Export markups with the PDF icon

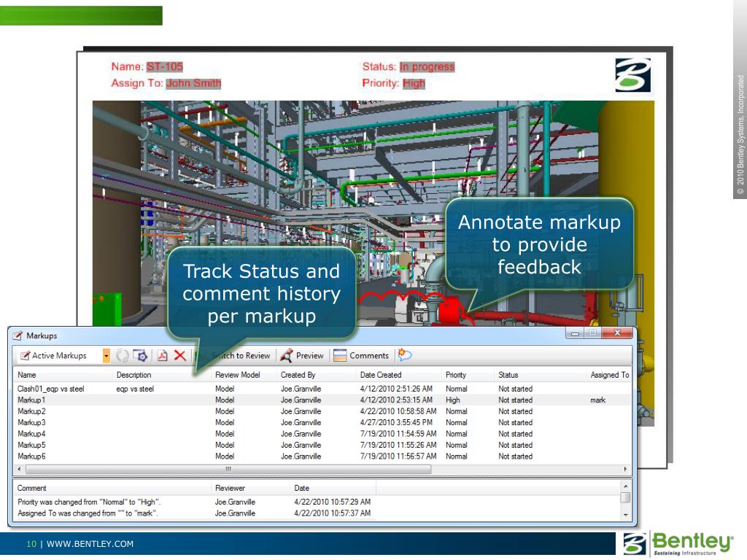[163, 356]
